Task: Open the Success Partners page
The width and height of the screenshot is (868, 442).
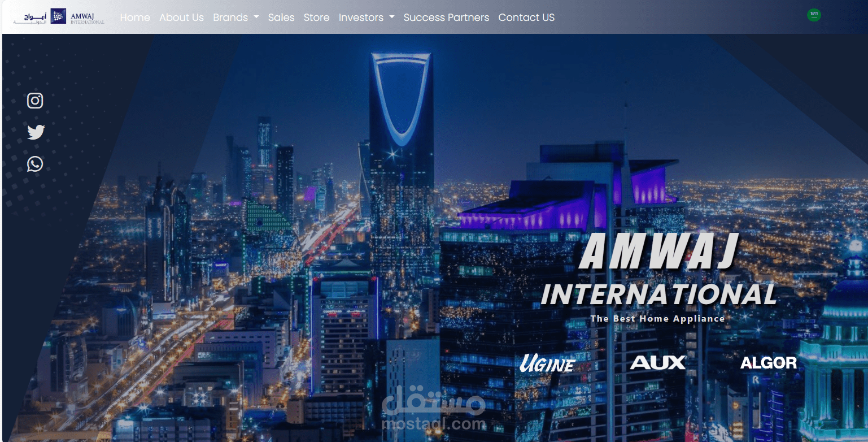Action: [446, 18]
